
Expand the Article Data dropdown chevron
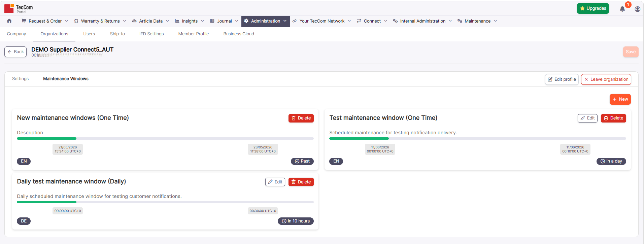click(167, 21)
